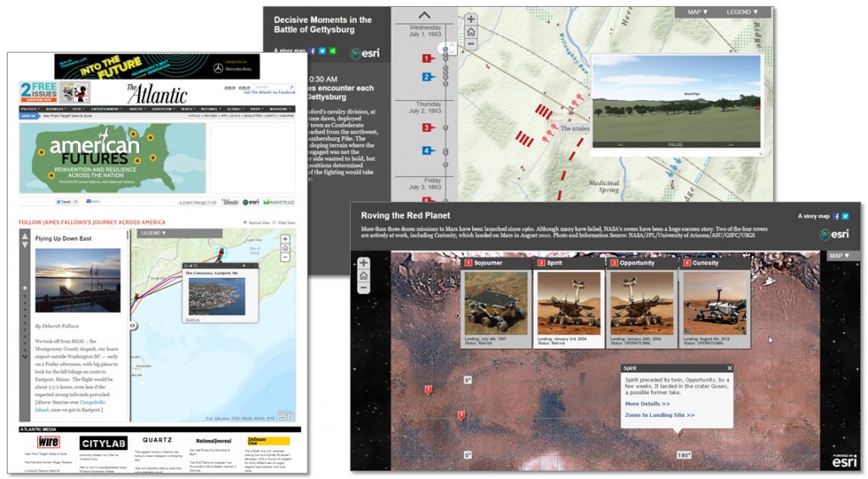Screen dimensions: 868x479
Task: Expand LEGEND on Atlantic journey map
Action: tap(153, 233)
